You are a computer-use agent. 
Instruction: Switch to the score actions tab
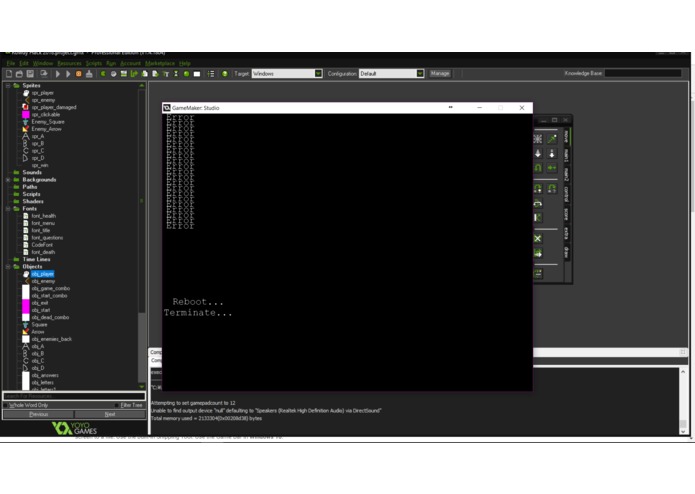566,214
